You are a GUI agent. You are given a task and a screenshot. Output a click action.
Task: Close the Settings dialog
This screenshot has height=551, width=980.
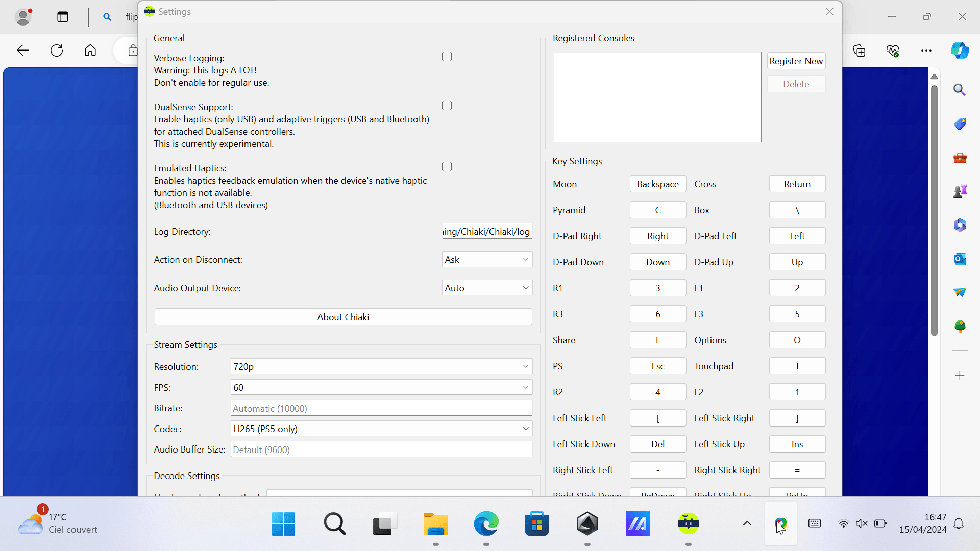point(829,12)
